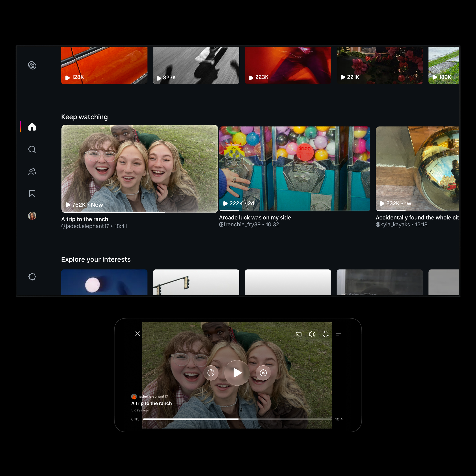The image size is (476, 476).
Task: Open the video options menu lines icon
Action: click(338, 334)
